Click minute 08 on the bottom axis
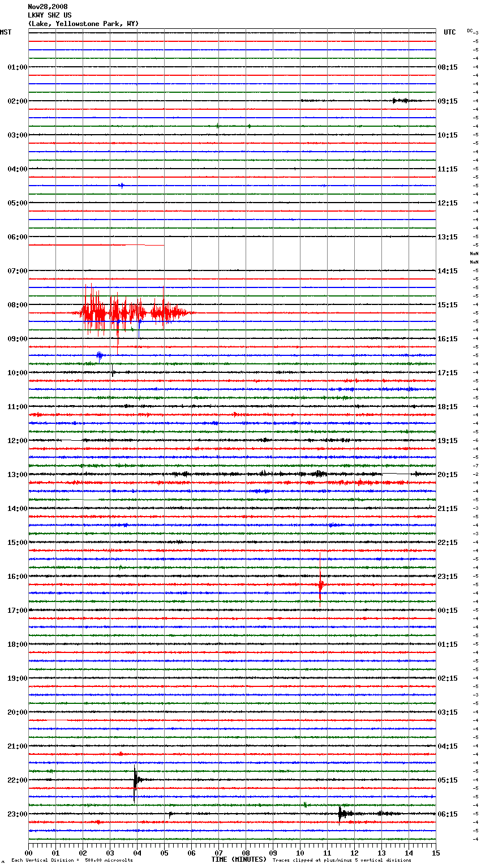481x868 pixels. (246, 853)
